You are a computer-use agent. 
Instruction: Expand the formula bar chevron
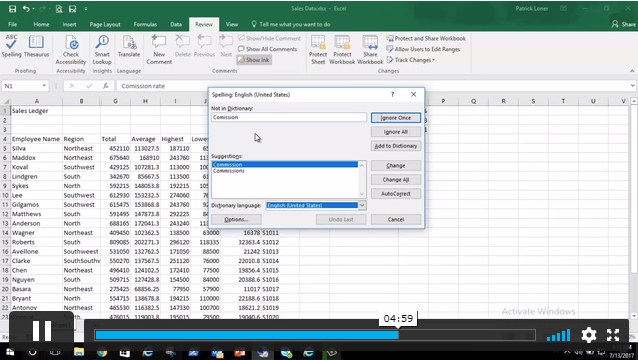click(632, 86)
